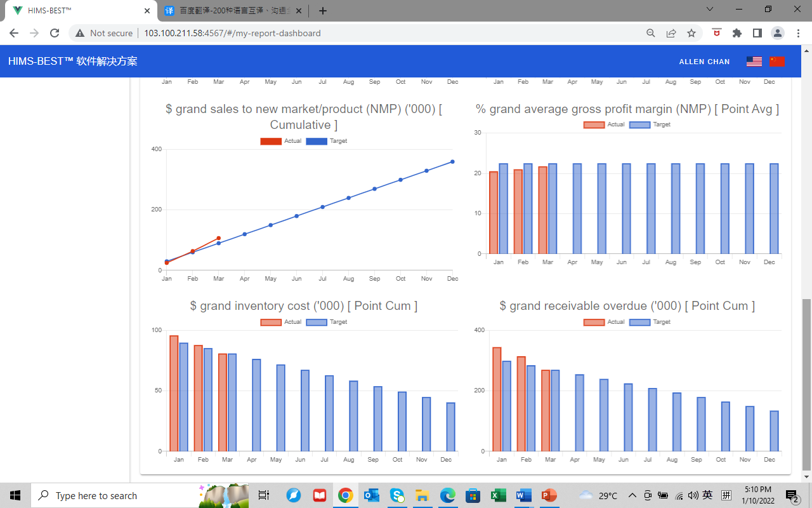Expand hidden system tray icons
812x508 pixels.
(632, 495)
